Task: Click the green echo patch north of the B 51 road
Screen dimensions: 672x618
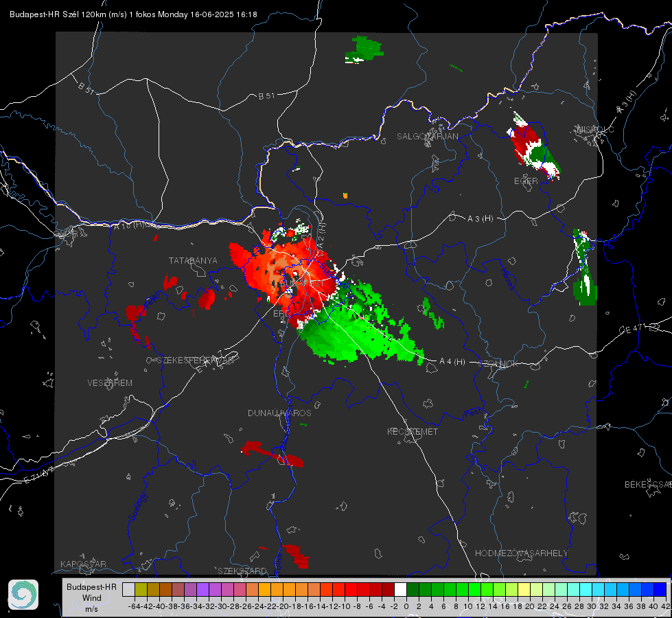Action: (364, 49)
